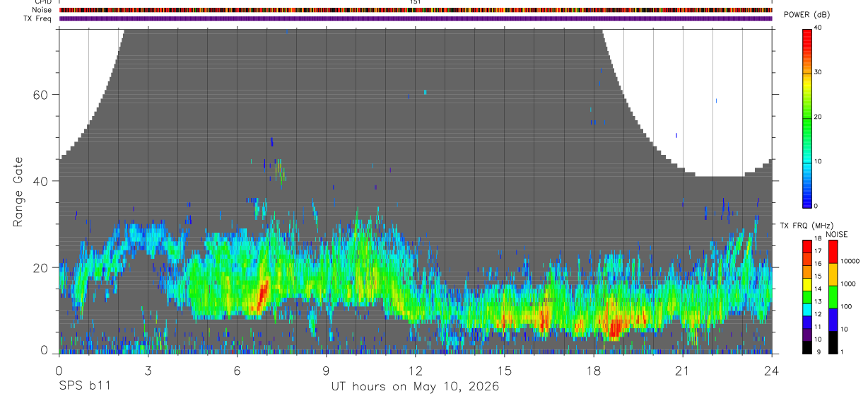Click the Range Gate 40 axis label

point(42,181)
